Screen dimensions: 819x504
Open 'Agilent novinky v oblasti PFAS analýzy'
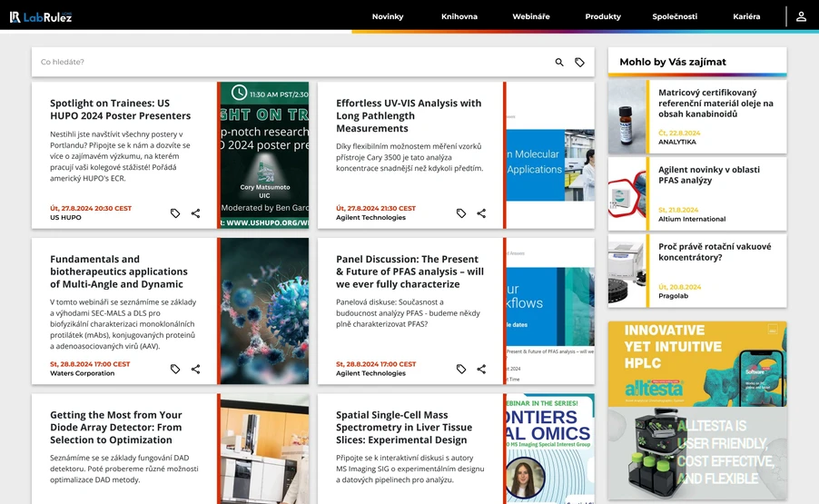pyautogui.click(x=709, y=175)
